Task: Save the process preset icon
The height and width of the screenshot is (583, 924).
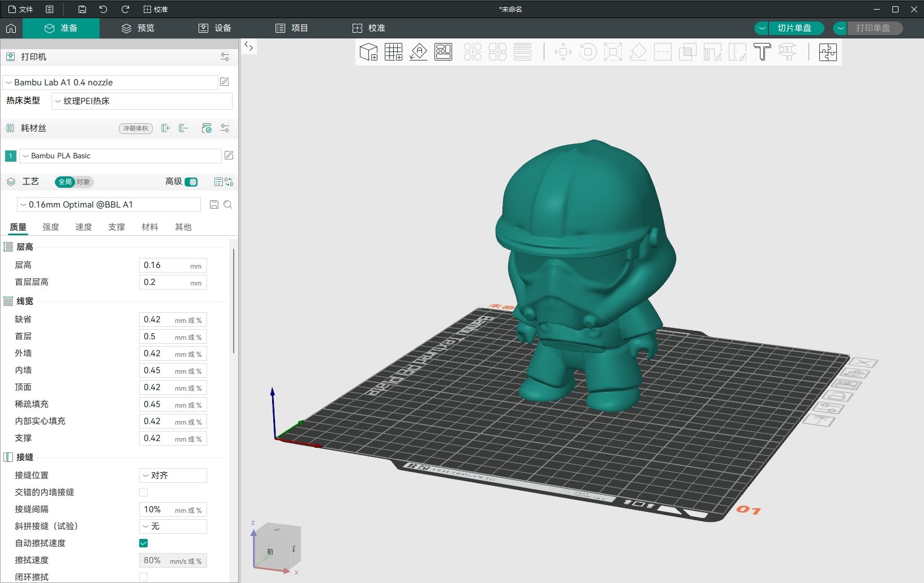Action: [x=214, y=205]
